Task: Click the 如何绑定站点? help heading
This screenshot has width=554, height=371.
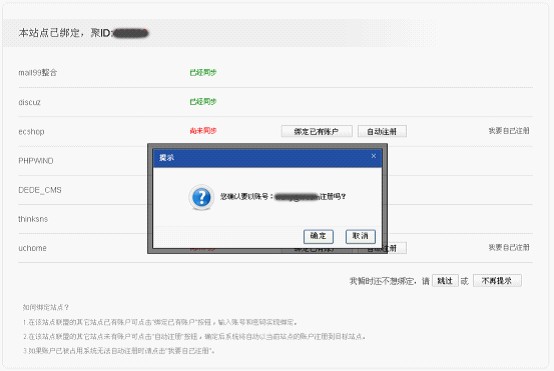Action: pyautogui.click(x=46, y=307)
